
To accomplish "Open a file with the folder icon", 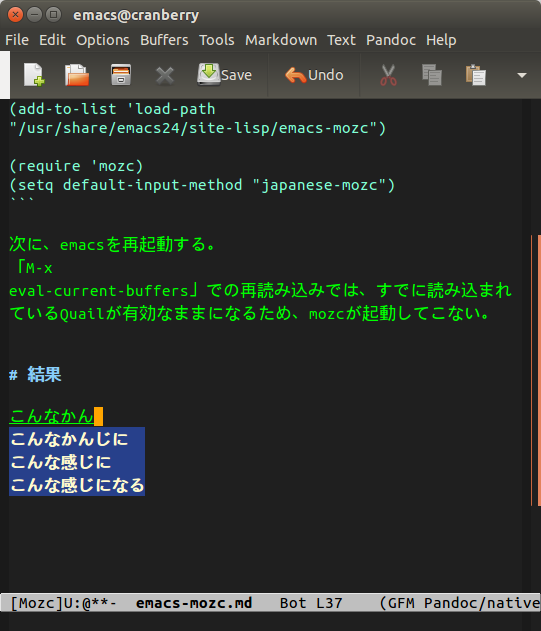I will 77,75.
